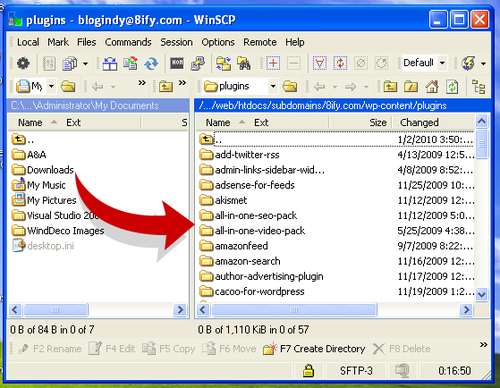
Task: Click remote panel vertical scrollbar down arrow
Action: [482, 295]
